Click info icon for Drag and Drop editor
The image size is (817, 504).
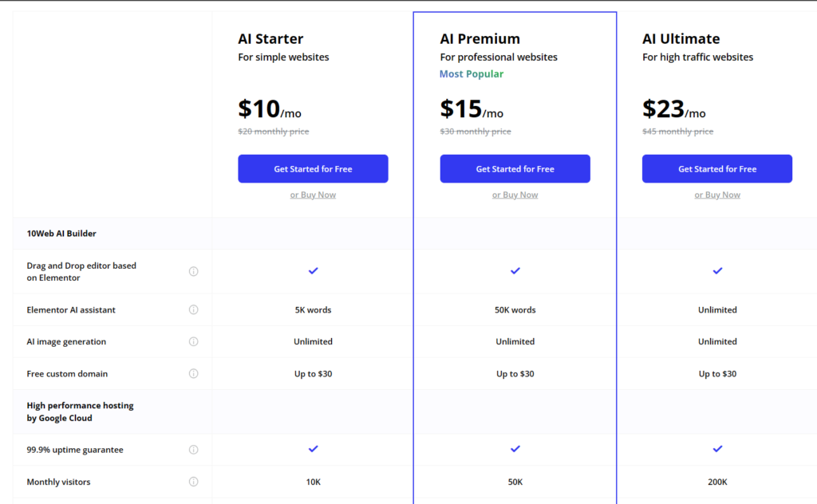click(x=193, y=271)
